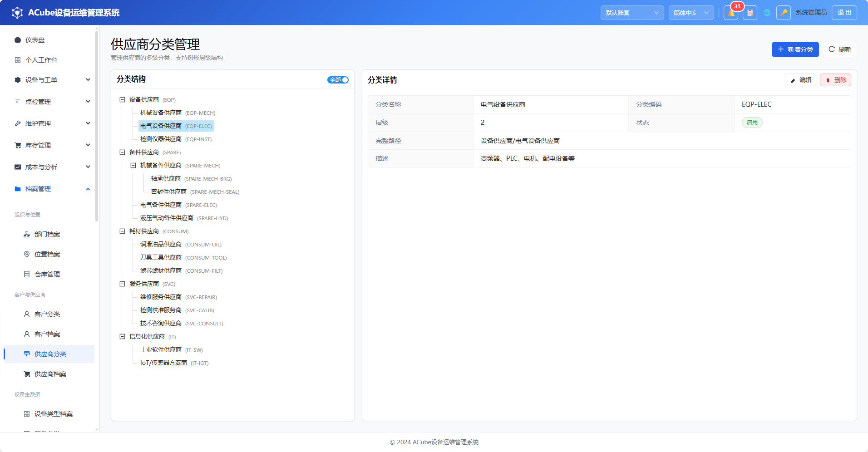Click the sidebar vertical scrollbar
Image resolution: width=868 pixels, height=452 pixels.
tap(97, 126)
